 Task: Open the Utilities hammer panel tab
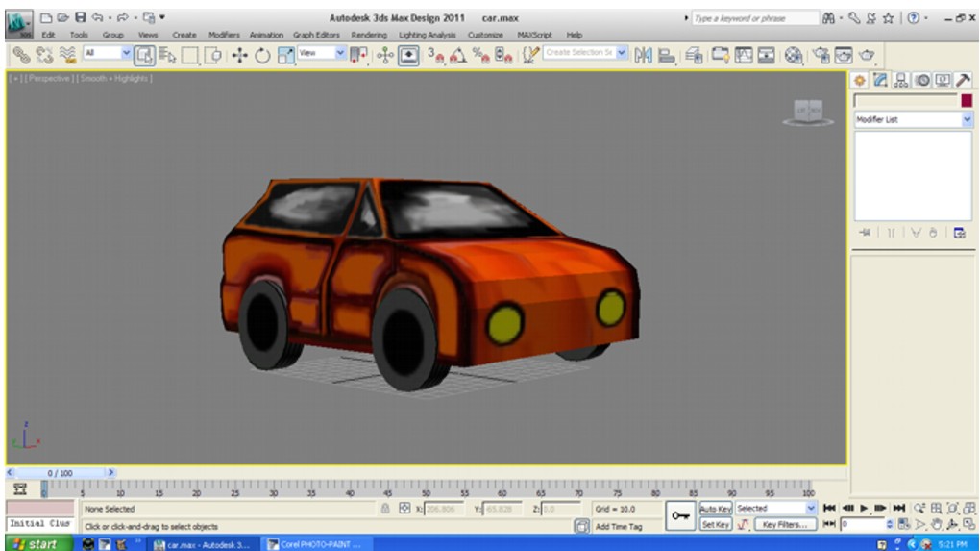[963, 80]
